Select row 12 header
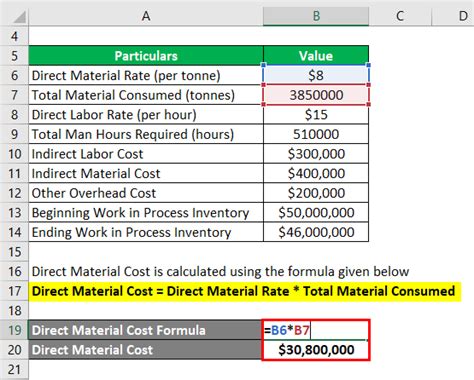 click(14, 193)
